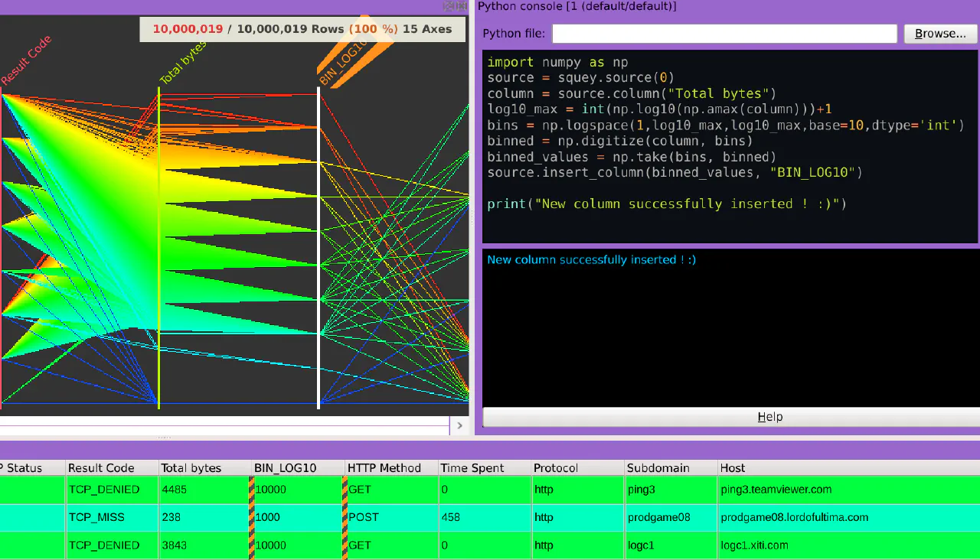Screen dimensions: 980x560
Task: Select host ping3.teamviewer.com
Action: 848,490
